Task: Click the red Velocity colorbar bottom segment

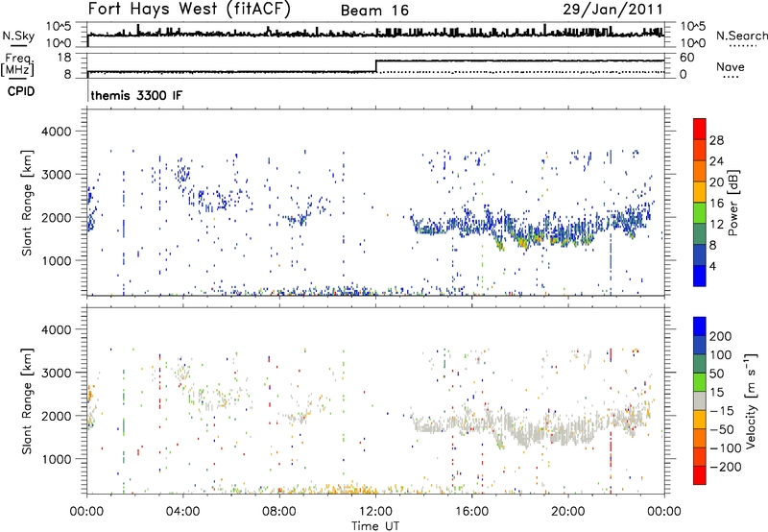Action: point(700,475)
